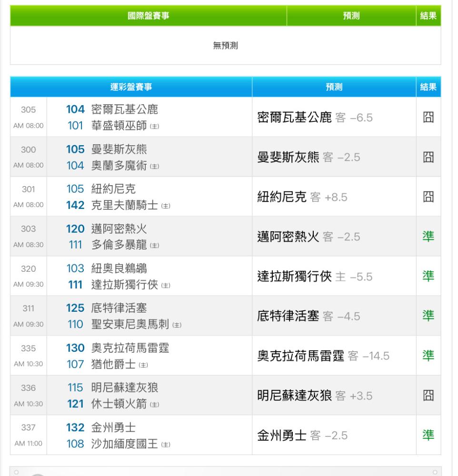
Task: Select team 達拉斯獨行俠 in game 320 matchup
Action: coord(125,285)
